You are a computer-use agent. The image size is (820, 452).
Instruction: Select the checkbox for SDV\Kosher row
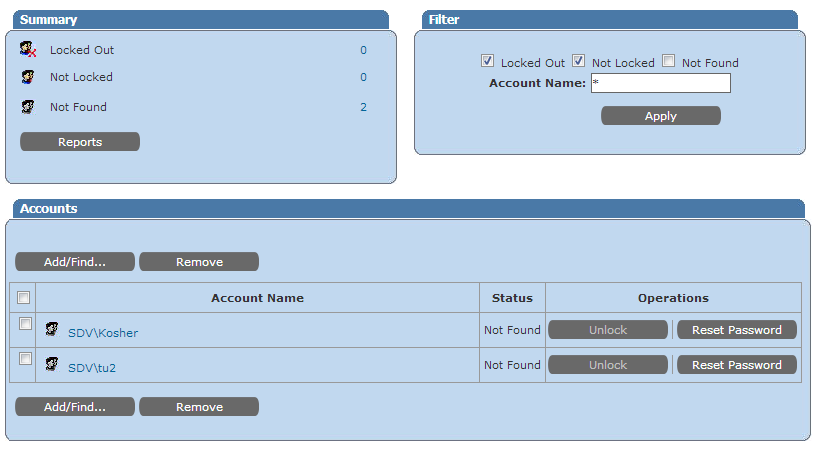tap(25, 324)
